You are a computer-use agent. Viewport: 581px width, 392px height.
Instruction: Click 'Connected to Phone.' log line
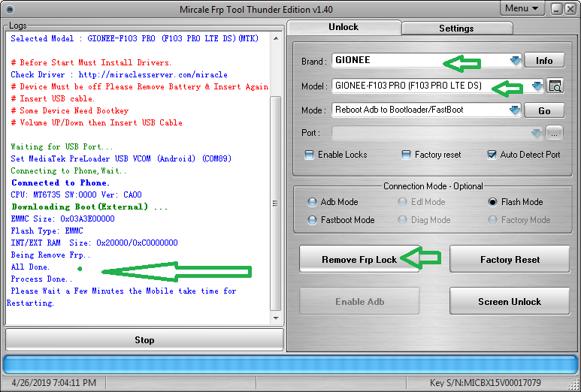tap(60, 183)
